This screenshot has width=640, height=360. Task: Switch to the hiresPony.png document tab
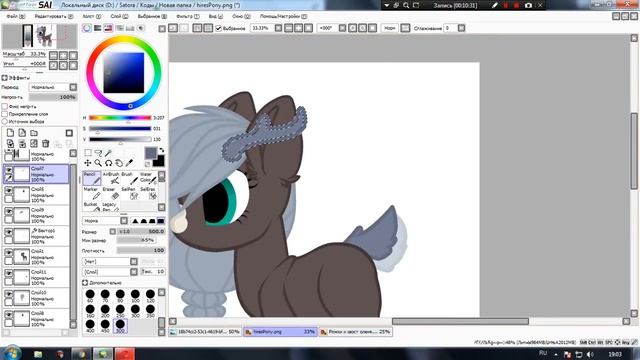280,332
